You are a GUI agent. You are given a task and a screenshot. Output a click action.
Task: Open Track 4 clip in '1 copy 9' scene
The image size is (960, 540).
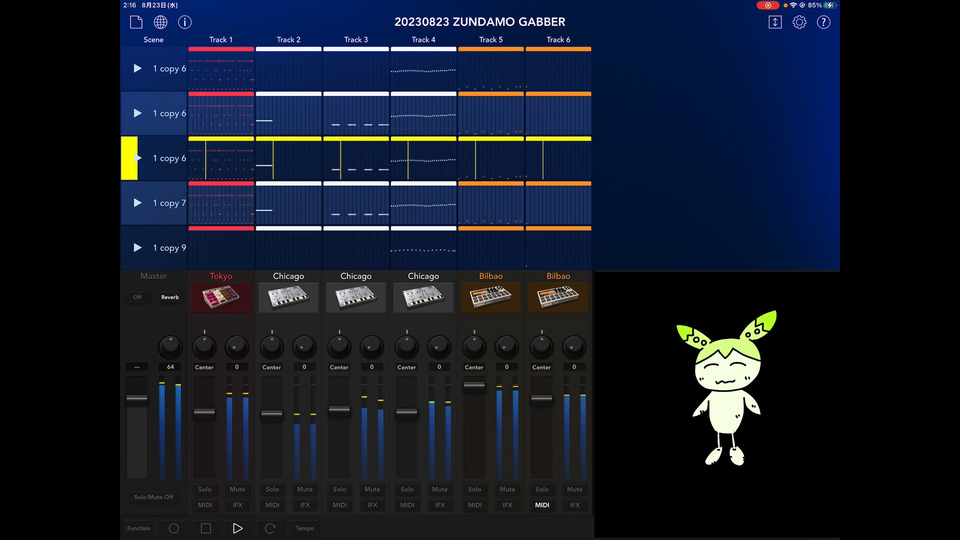[423, 249]
